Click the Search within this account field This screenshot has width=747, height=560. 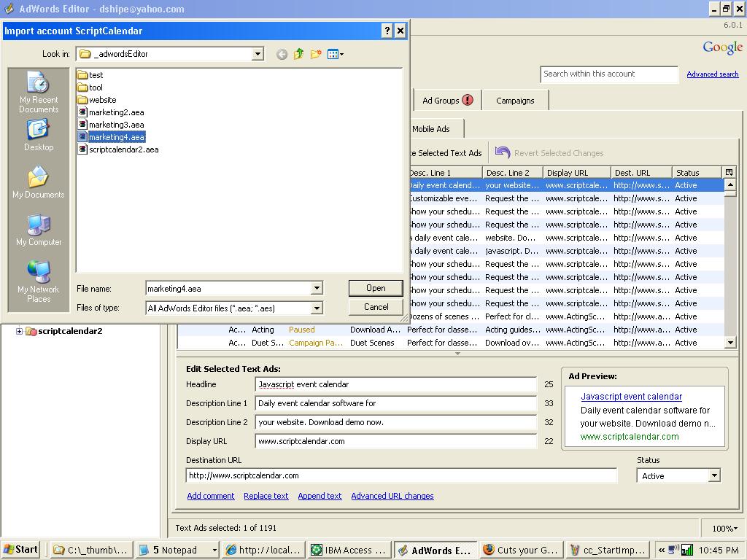(x=609, y=74)
